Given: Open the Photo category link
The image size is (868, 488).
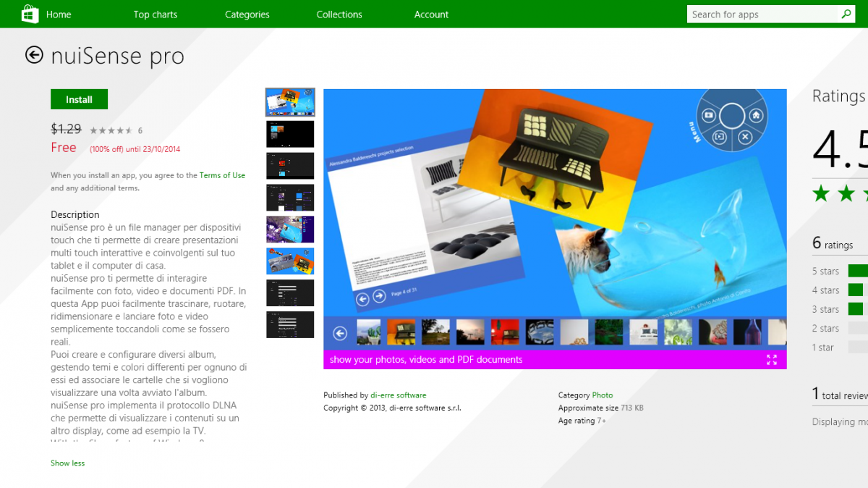Looking at the screenshot, I should point(603,395).
